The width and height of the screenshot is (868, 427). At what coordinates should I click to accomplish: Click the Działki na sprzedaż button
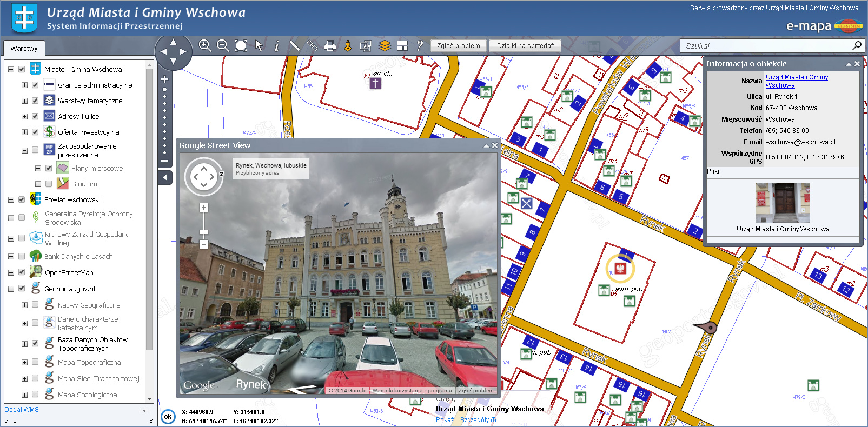526,46
